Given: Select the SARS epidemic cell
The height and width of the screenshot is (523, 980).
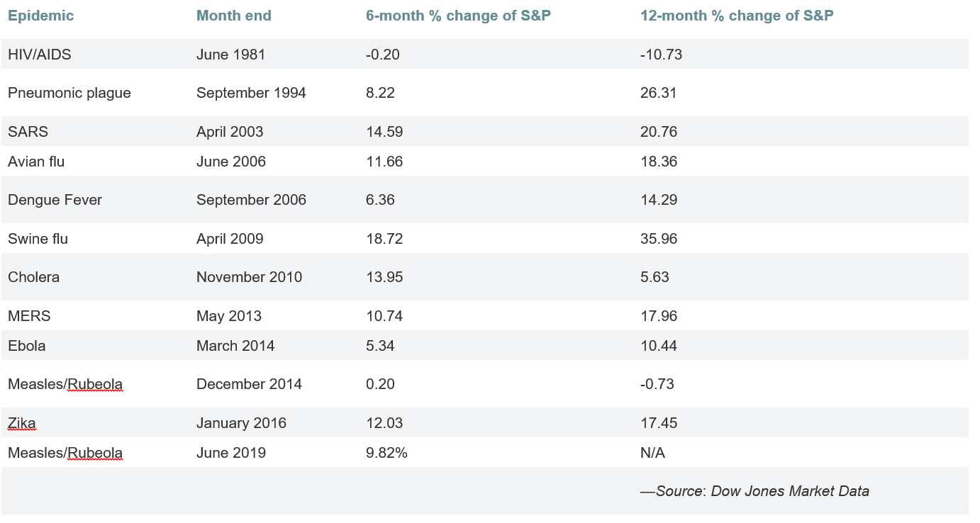Looking at the screenshot, I should 28,132.
